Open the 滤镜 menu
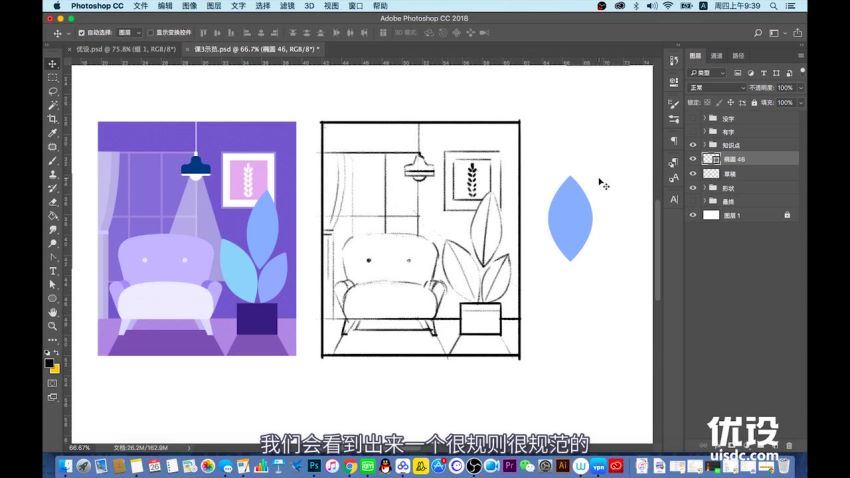 pos(287,6)
